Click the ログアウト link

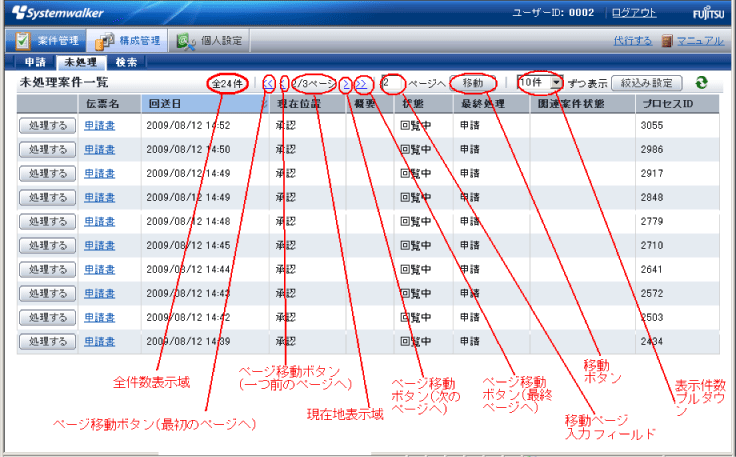[635, 13]
